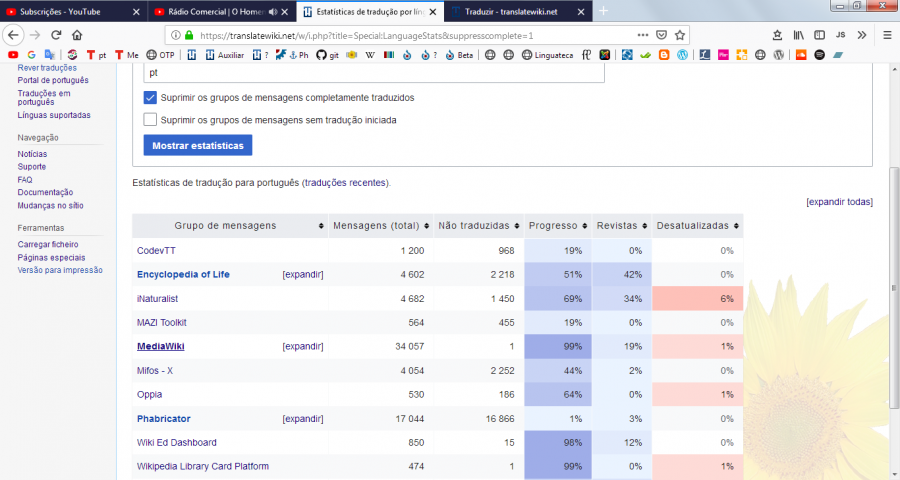Open Portal de português sidebar link
Image resolution: width=900 pixels, height=480 pixels.
point(53,80)
